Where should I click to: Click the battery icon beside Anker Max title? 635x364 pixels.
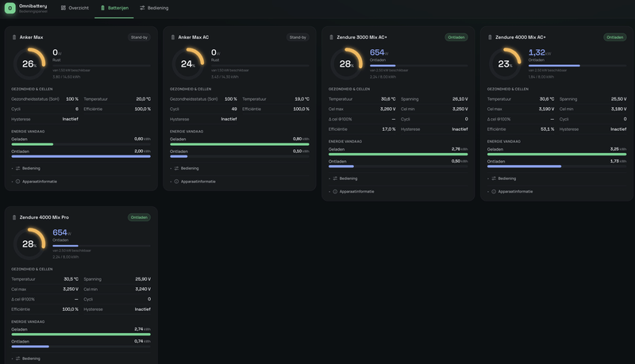coord(14,37)
